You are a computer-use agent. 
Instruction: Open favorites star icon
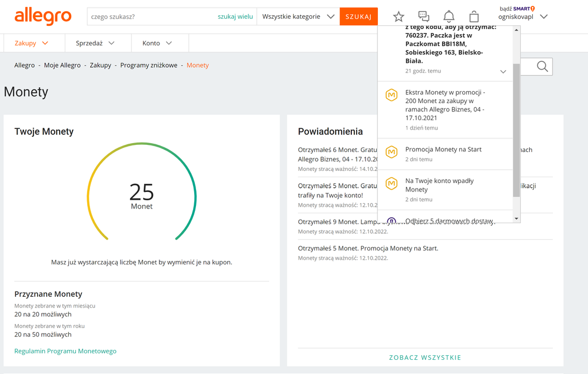coord(398,16)
